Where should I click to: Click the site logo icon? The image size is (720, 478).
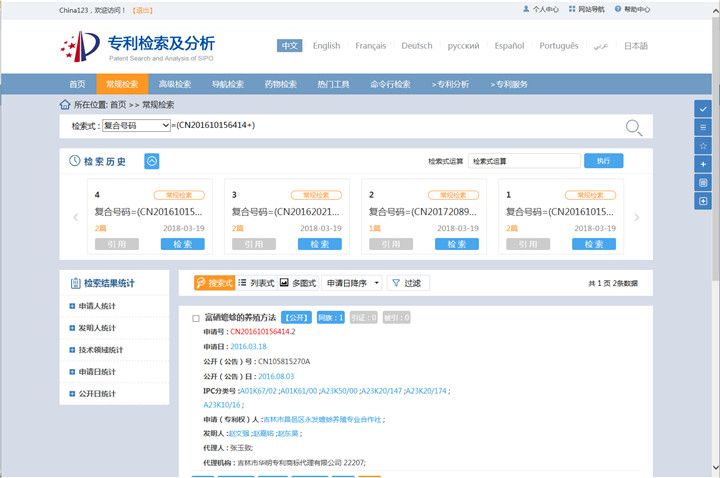tap(81, 46)
